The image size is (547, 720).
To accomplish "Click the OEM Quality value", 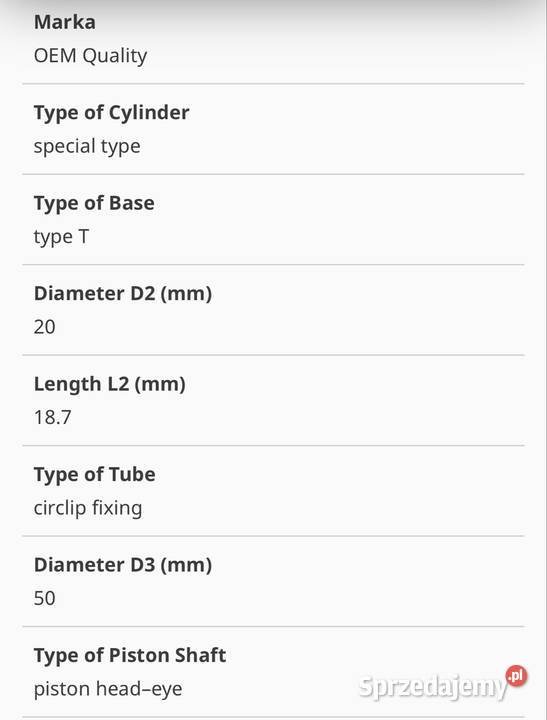I will pos(90,56).
